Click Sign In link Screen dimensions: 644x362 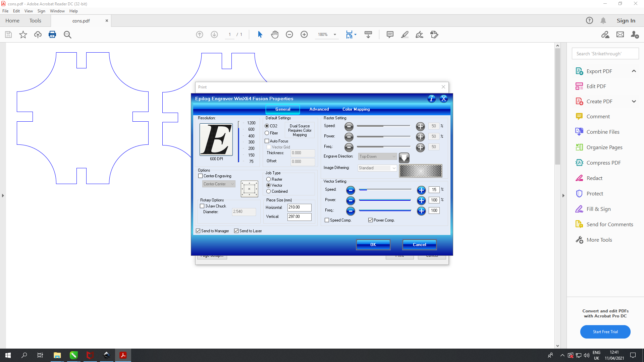click(626, 20)
